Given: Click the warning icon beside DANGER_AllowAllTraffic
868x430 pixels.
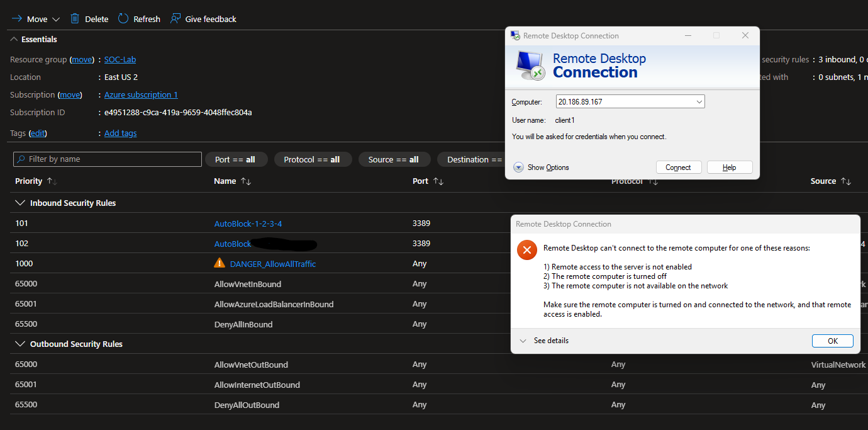Looking at the screenshot, I should (219, 263).
